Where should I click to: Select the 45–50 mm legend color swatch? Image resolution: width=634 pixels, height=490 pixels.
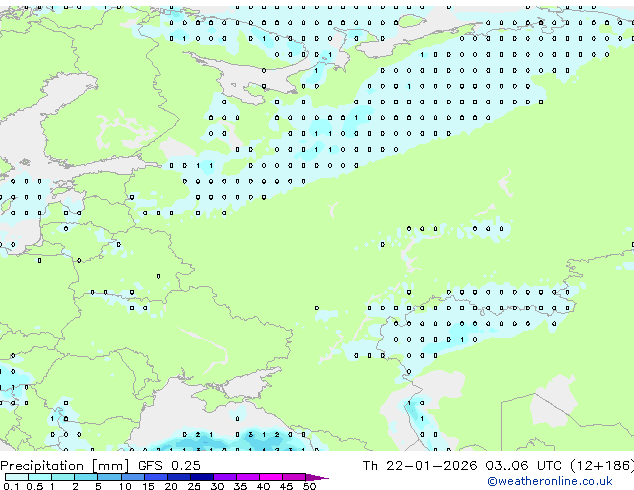[x=294, y=477]
